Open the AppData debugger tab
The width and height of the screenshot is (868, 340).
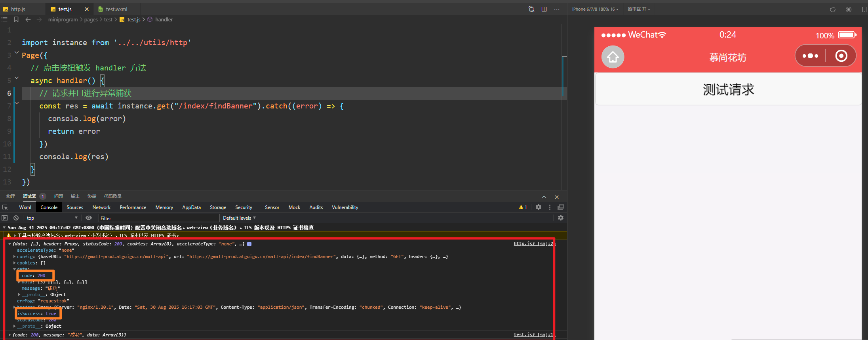pos(191,207)
